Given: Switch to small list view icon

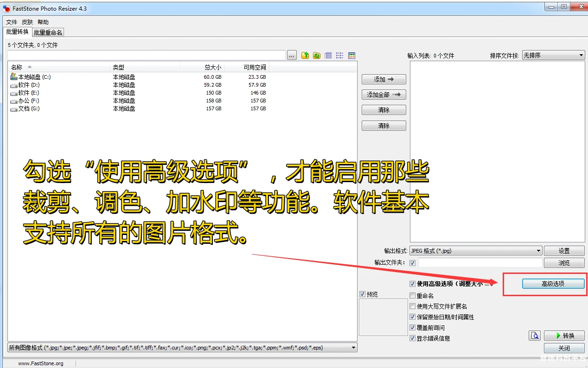Looking at the screenshot, I should pos(339,55).
